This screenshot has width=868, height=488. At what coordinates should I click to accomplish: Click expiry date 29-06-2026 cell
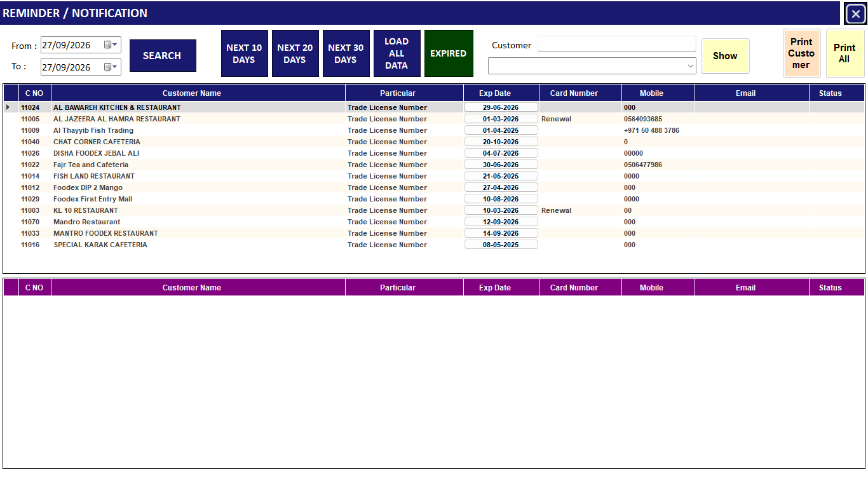coord(501,107)
